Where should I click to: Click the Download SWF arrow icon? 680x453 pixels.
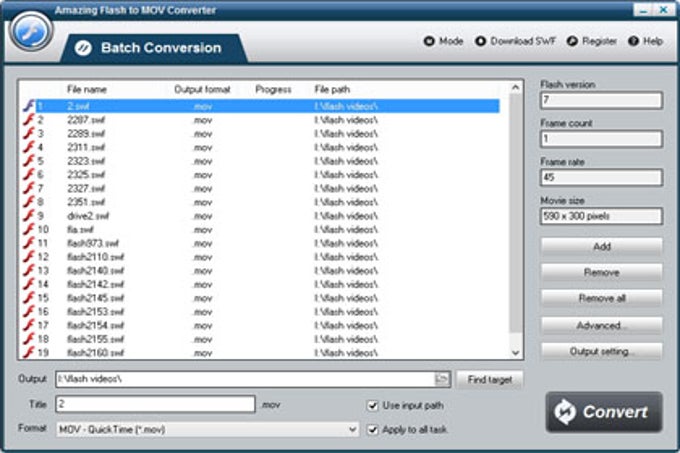tap(480, 41)
